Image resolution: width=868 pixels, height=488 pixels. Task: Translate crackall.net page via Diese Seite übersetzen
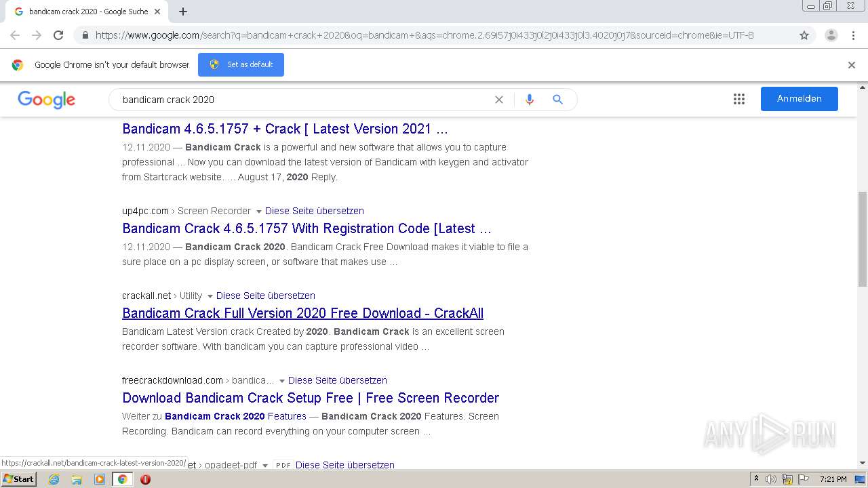coord(266,296)
